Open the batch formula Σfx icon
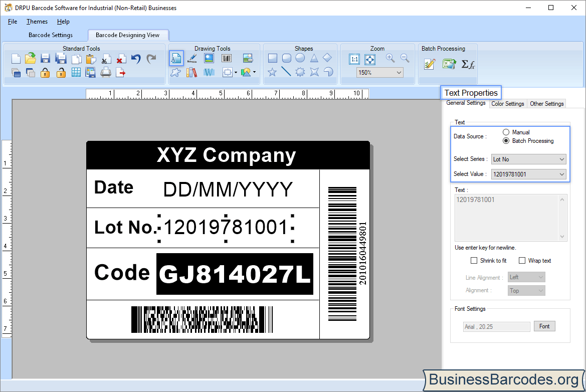 pos(468,64)
